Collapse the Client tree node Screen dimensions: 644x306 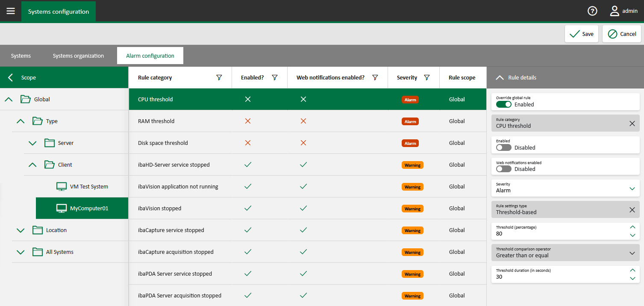tap(32, 165)
